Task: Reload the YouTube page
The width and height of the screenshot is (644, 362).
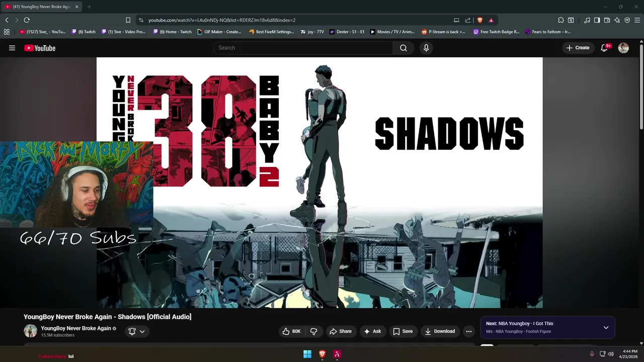Action: point(27,20)
